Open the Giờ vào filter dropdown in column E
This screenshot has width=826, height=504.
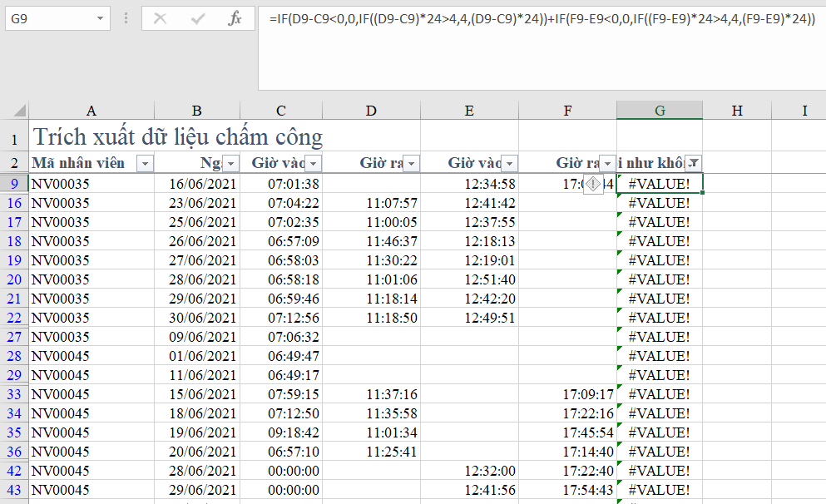(509, 163)
